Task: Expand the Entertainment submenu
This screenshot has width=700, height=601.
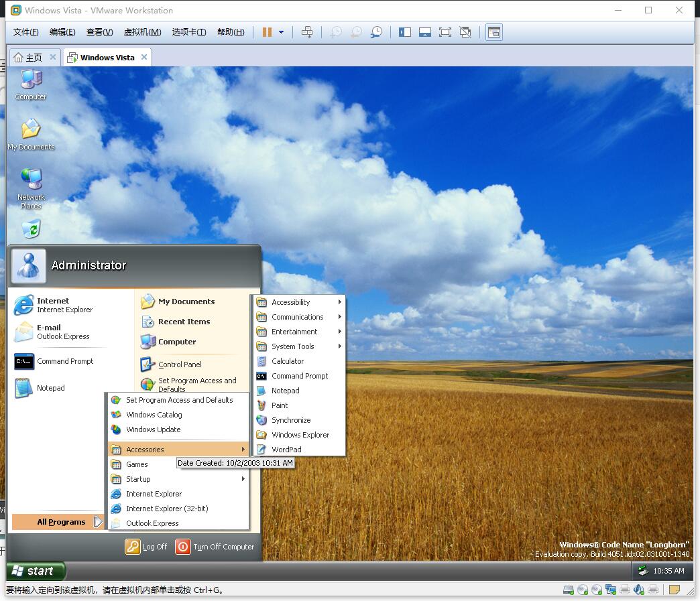Action: click(x=299, y=332)
